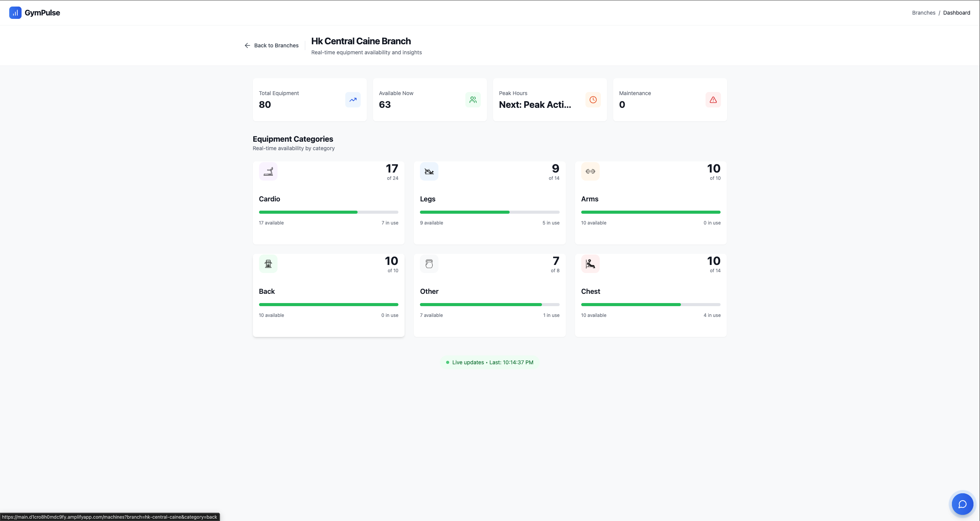The height and width of the screenshot is (521, 980).
Task: Click the Arms dumbbell icon
Action: pyautogui.click(x=590, y=171)
